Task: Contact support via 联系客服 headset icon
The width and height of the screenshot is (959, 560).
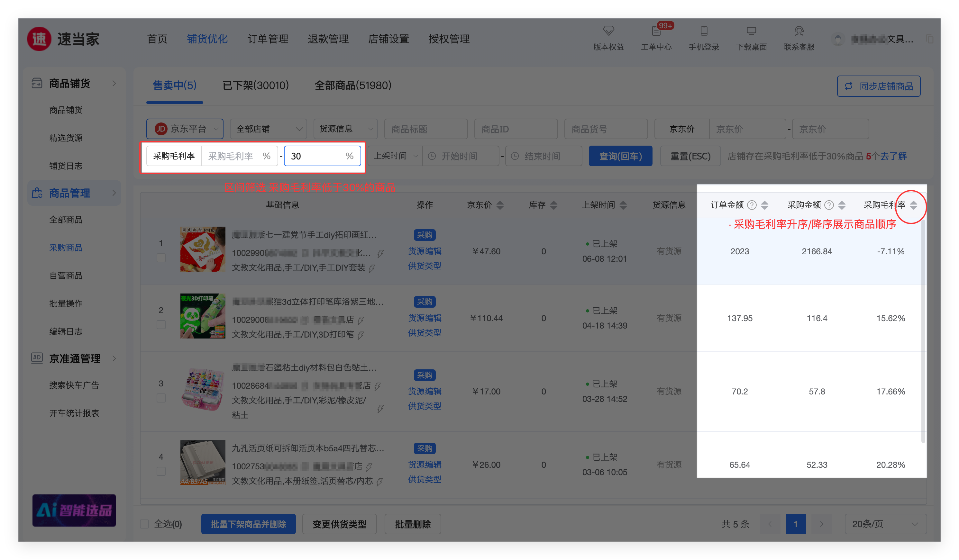Action: coord(799,31)
